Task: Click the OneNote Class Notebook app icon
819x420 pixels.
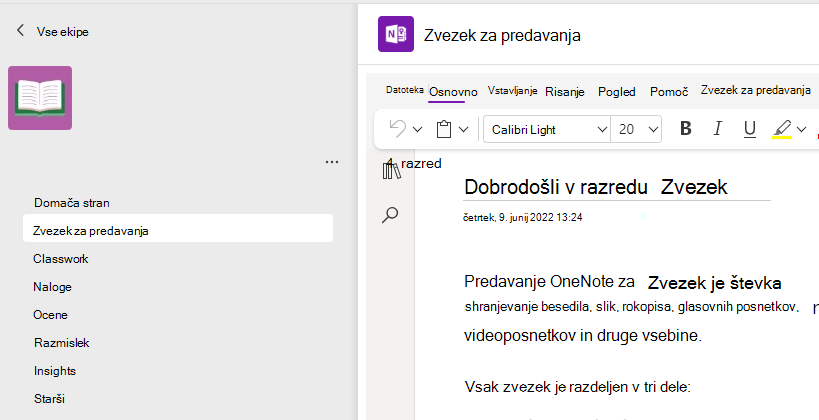Action: click(396, 34)
